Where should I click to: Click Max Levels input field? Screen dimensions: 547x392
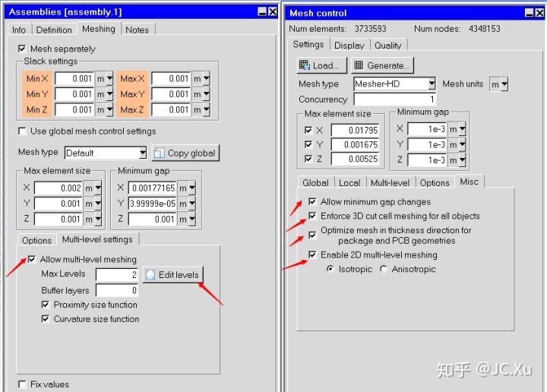tap(117, 275)
